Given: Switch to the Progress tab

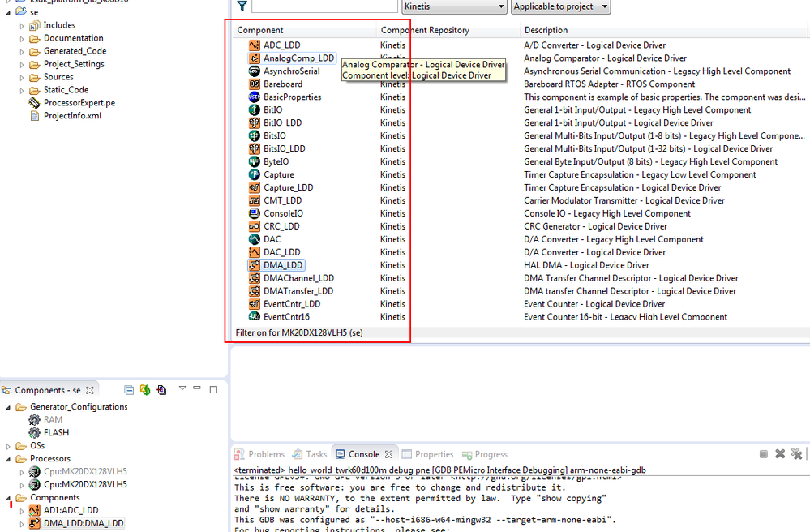Looking at the screenshot, I should (485, 454).
